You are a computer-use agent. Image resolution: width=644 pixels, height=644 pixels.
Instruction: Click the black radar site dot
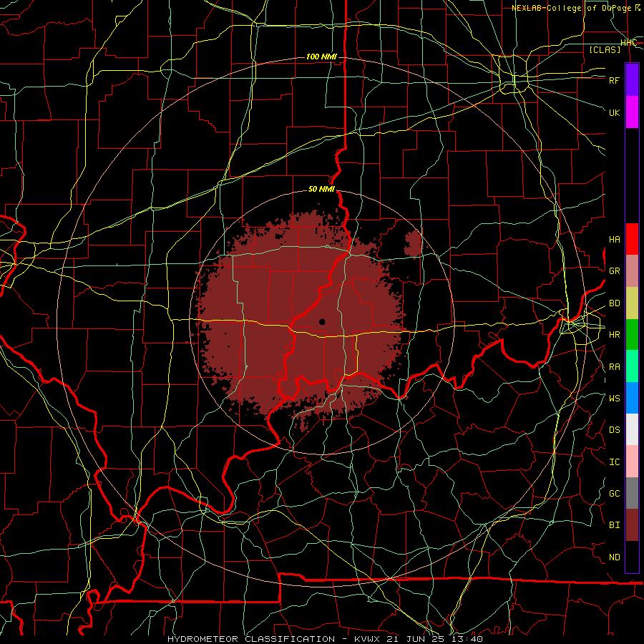(322, 321)
